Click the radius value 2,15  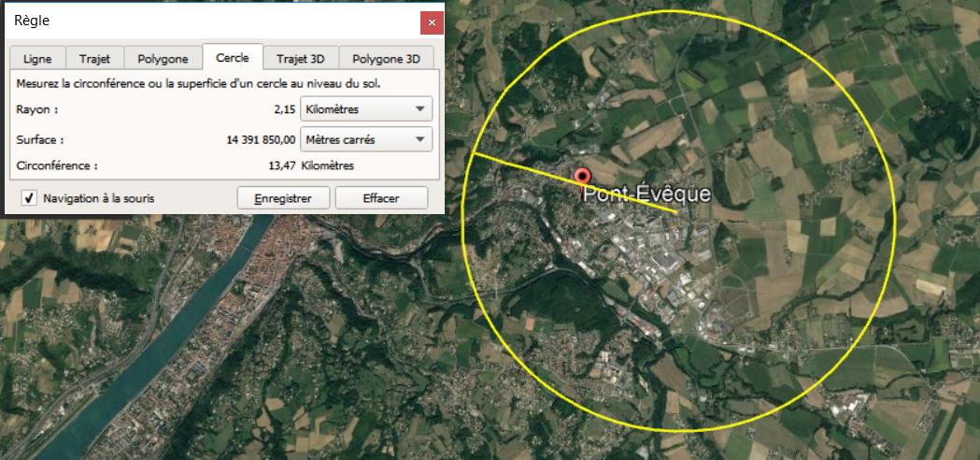pyautogui.click(x=284, y=109)
